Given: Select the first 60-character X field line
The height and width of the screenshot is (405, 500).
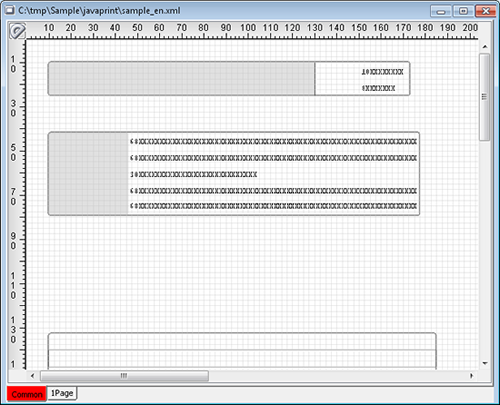Looking at the screenshot, I should 273,142.
